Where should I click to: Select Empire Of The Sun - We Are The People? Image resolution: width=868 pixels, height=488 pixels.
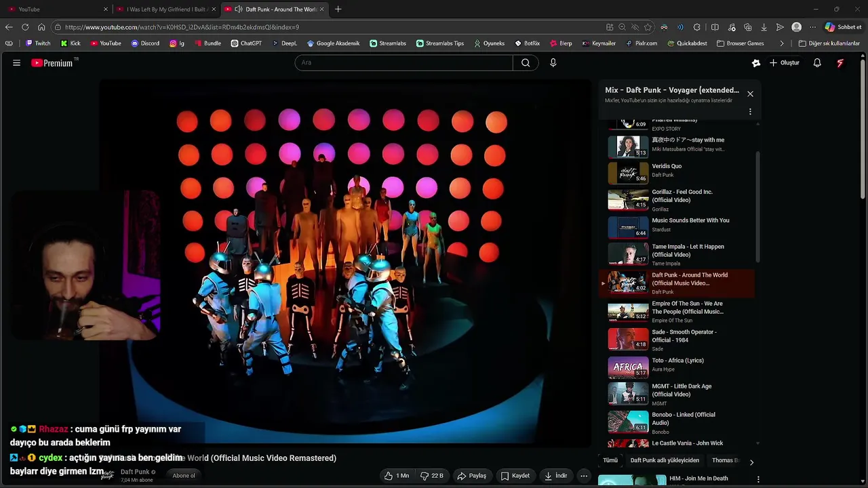point(677,311)
